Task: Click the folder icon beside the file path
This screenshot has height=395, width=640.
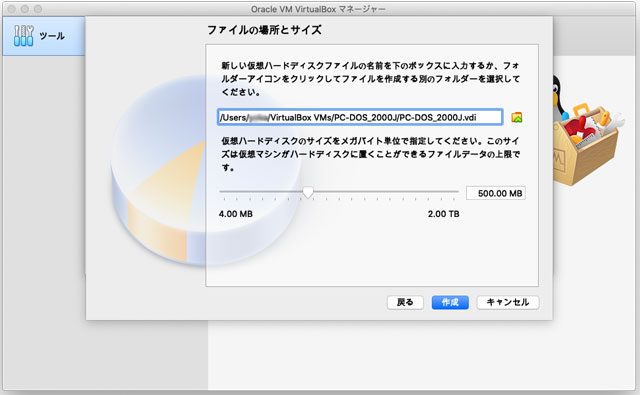Action: click(x=517, y=118)
